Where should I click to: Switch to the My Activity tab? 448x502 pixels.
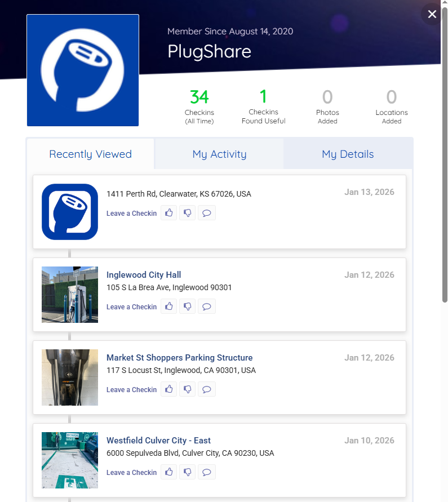tap(219, 154)
